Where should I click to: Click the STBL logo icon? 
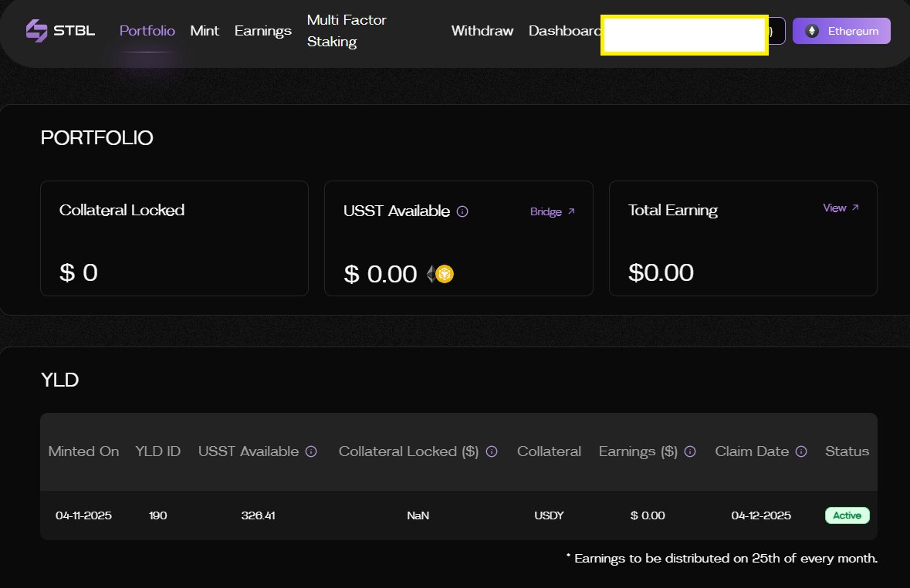coord(36,31)
